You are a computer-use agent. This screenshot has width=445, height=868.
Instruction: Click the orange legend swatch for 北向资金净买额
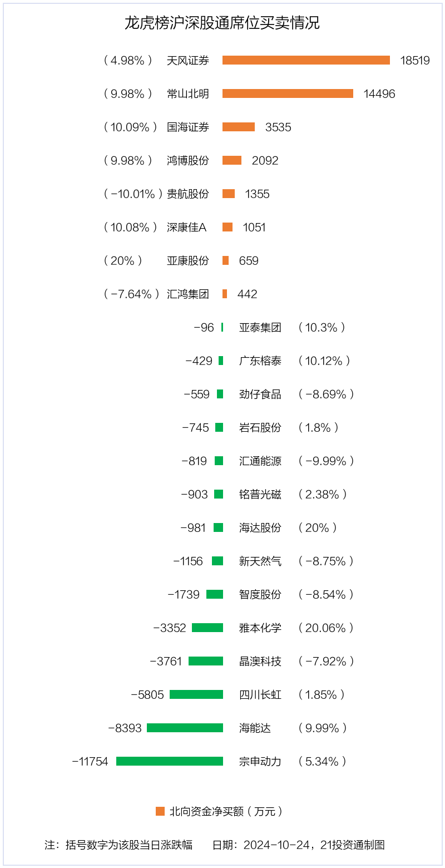point(160,811)
